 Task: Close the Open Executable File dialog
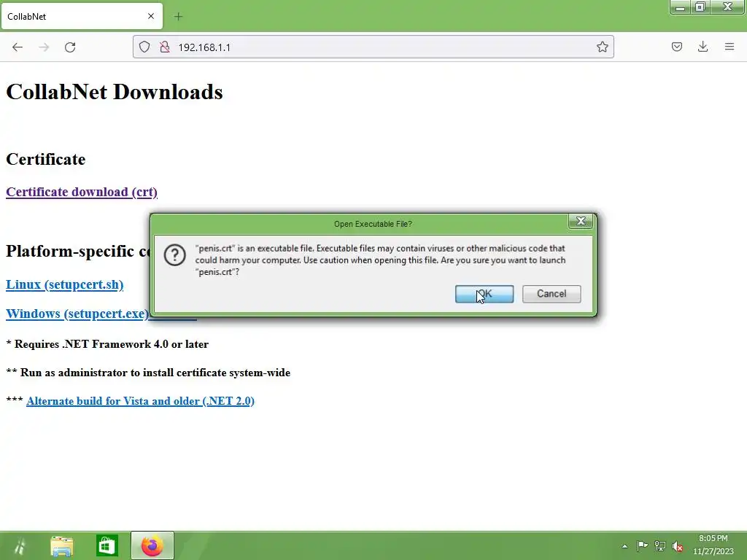tap(580, 221)
